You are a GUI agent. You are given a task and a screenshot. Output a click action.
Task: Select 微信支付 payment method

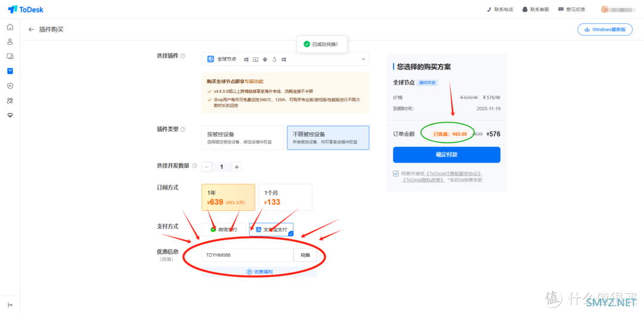(x=224, y=229)
